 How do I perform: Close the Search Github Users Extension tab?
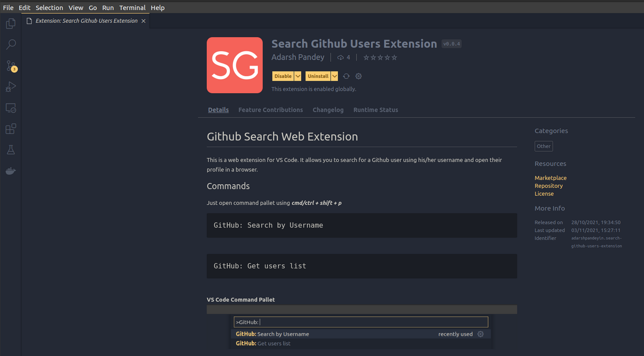pyautogui.click(x=143, y=21)
